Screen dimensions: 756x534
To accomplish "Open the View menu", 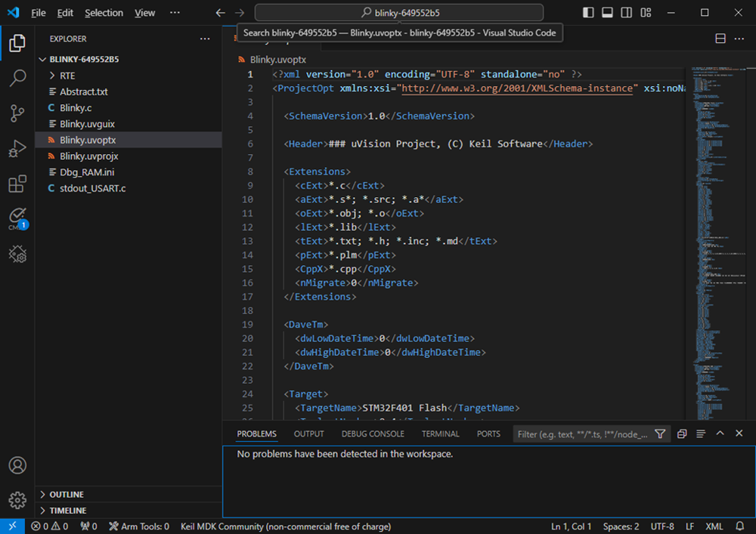I will [144, 13].
